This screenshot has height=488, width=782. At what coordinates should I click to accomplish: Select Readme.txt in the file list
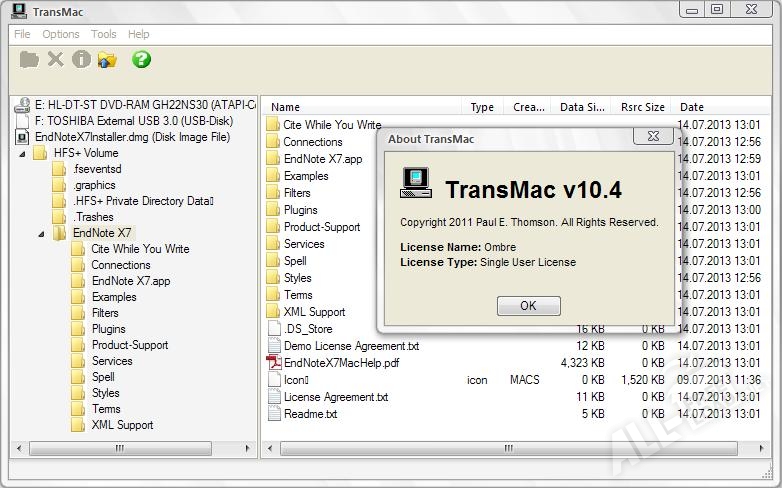[x=310, y=414]
